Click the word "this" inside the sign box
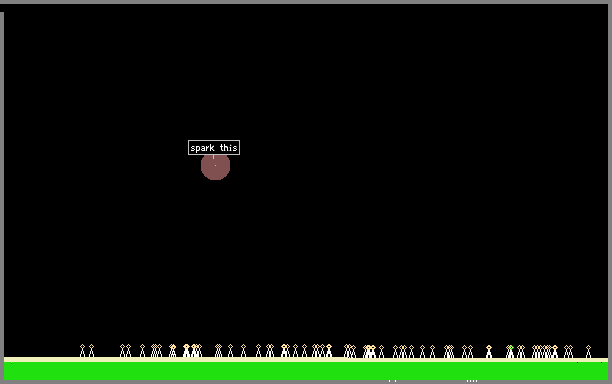The height and width of the screenshot is (384, 612). pyautogui.click(x=228, y=148)
